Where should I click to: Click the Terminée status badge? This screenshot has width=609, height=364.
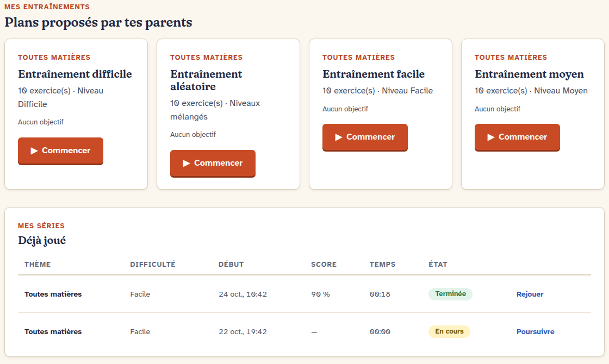[x=451, y=294]
